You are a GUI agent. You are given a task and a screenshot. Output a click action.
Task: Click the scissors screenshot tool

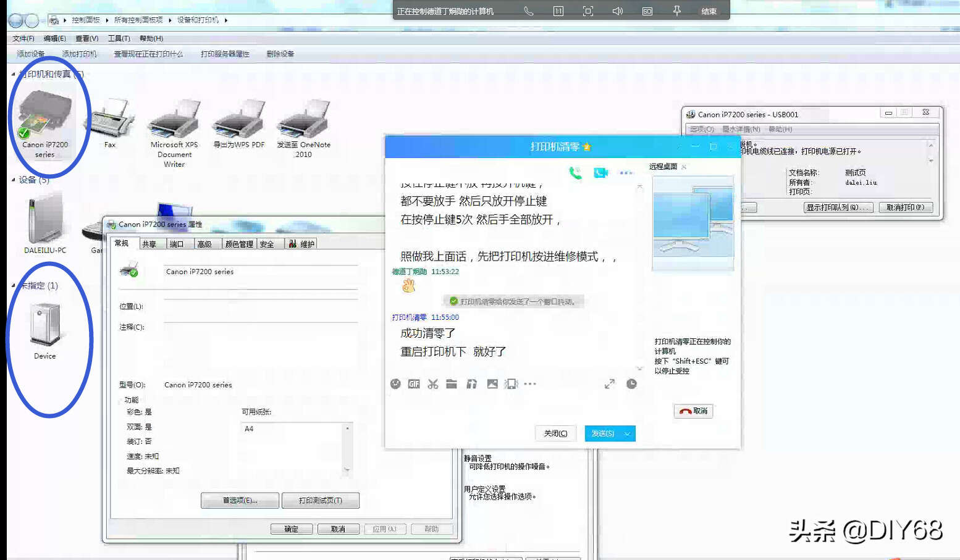click(433, 384)
